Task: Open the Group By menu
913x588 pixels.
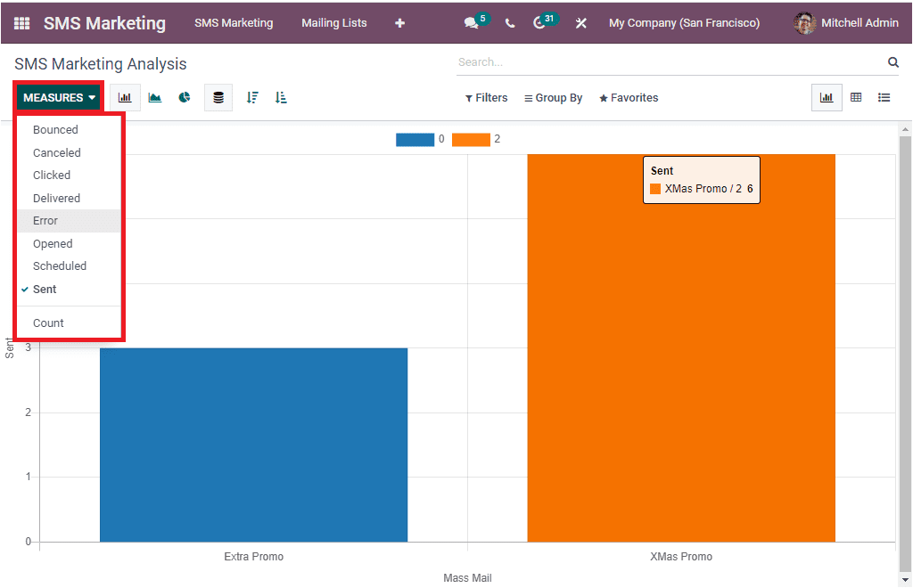Action: point(553,97)
